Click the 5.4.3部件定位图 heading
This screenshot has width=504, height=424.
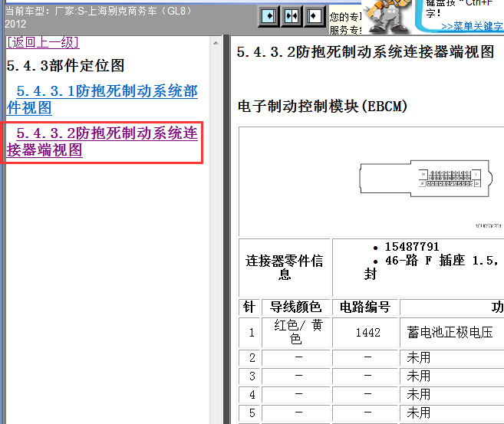[65, 66]
